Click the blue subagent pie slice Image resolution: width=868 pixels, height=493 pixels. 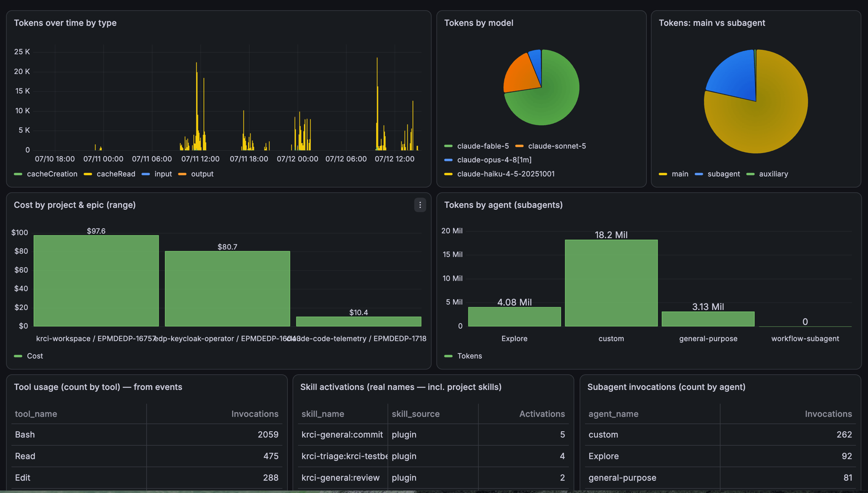pos(736,74)
